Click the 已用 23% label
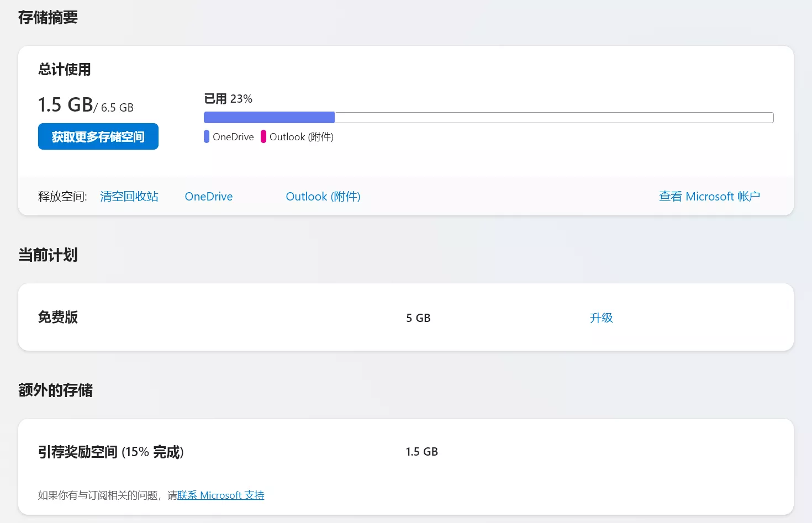Screen dimensions: 812x523 (x=228, y=99)
